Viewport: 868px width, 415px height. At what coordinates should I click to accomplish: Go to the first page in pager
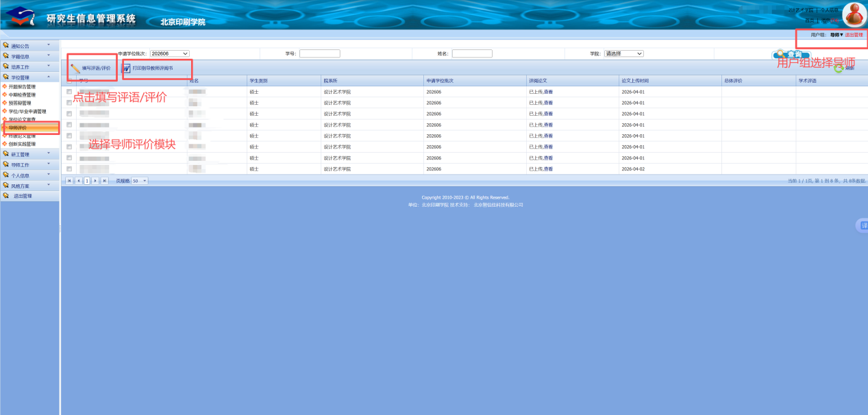pos(69,181)
